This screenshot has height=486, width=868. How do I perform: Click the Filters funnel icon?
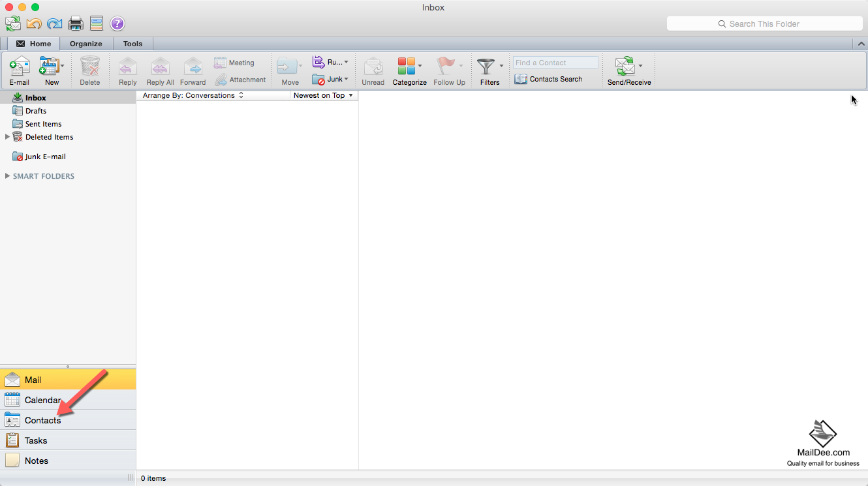(x=486, y=67)
